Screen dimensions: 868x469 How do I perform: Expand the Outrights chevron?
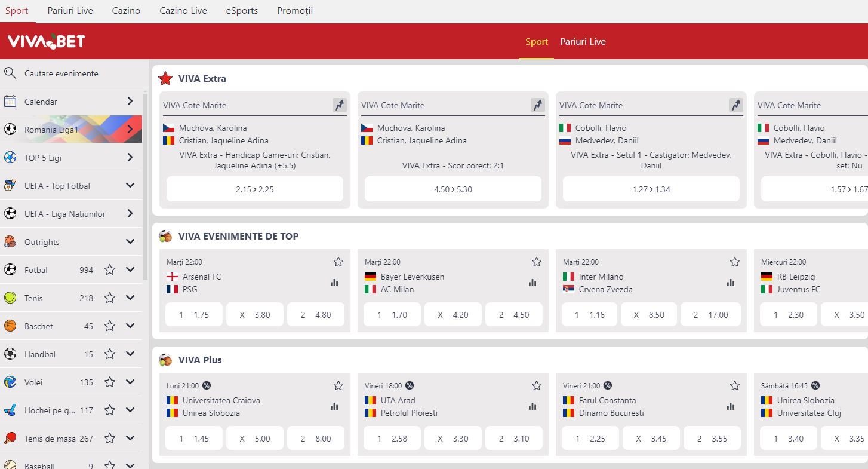tap(130, 242)
